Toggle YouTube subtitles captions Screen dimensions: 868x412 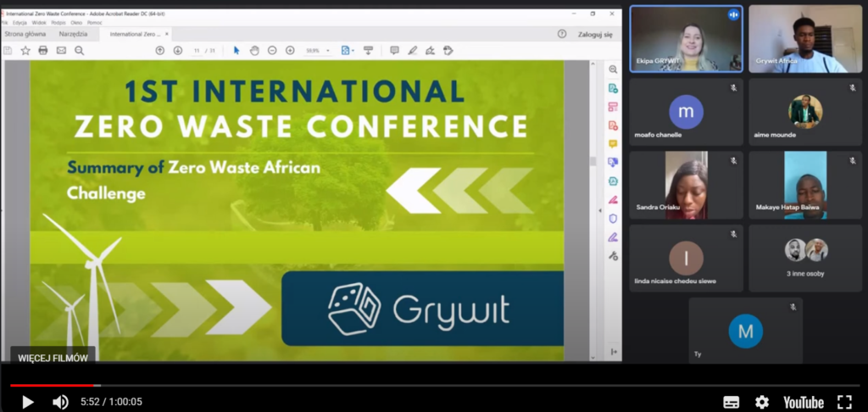(x=732, y=402)
